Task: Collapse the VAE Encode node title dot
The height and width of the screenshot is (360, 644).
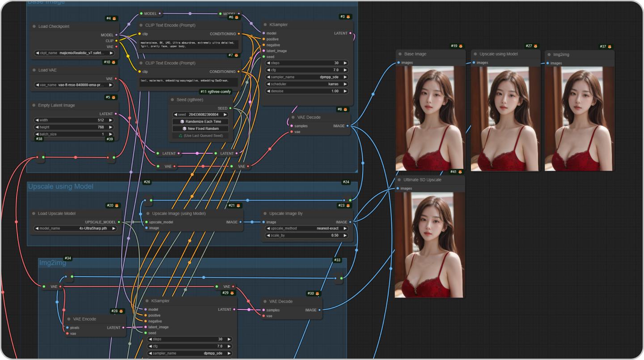Action: coord(69,319)
